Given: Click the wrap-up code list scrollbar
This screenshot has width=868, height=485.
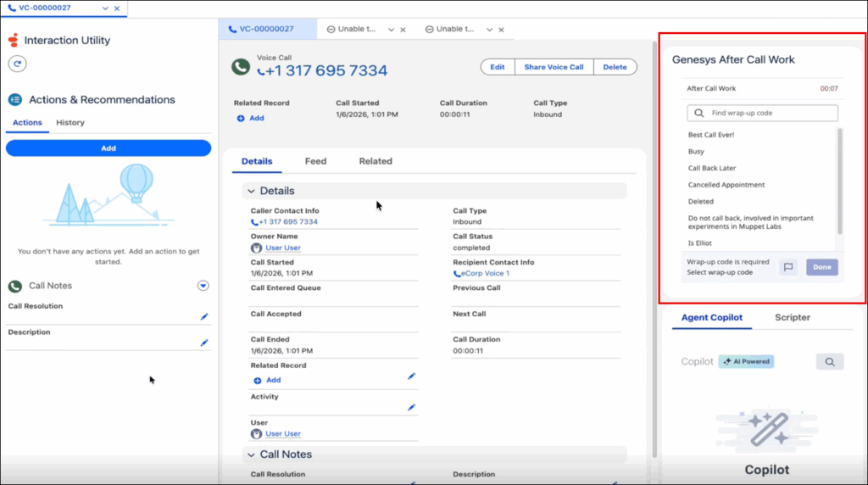Looking at the screenshot, I should (x=840, y=181).
